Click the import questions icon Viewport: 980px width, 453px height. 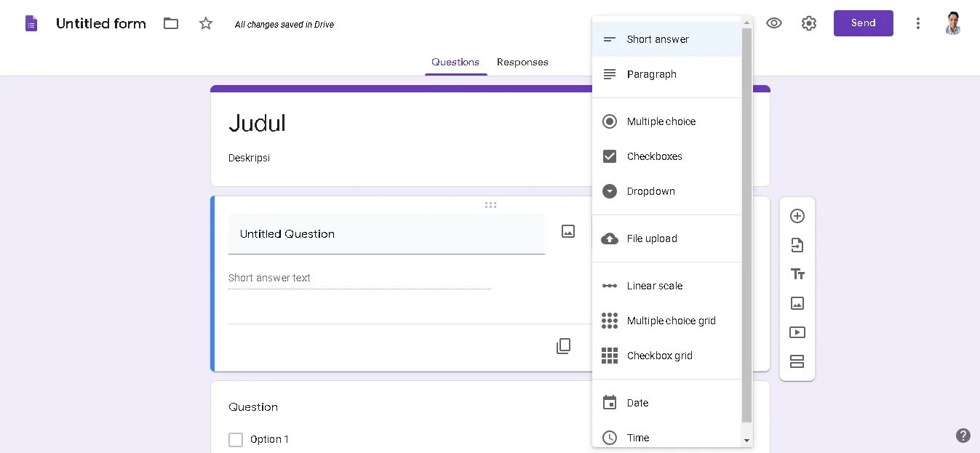[797, 245]
